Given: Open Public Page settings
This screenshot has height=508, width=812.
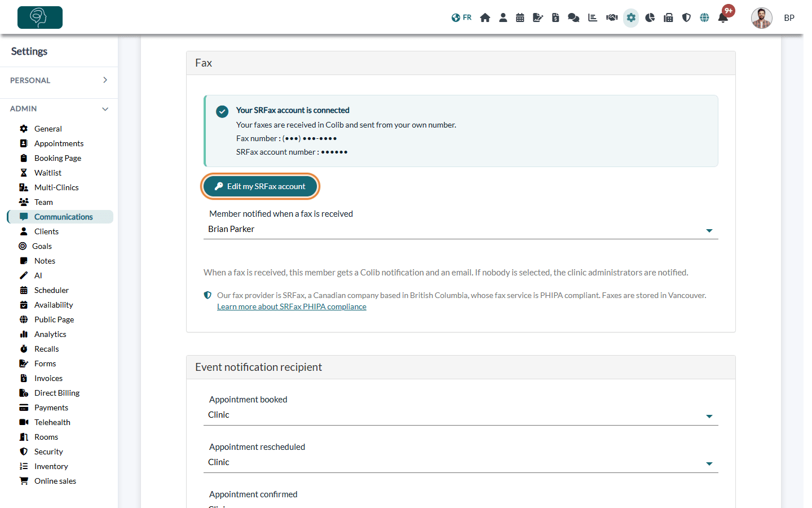Looking at the screenshot, I should click(x=54, y=319).
